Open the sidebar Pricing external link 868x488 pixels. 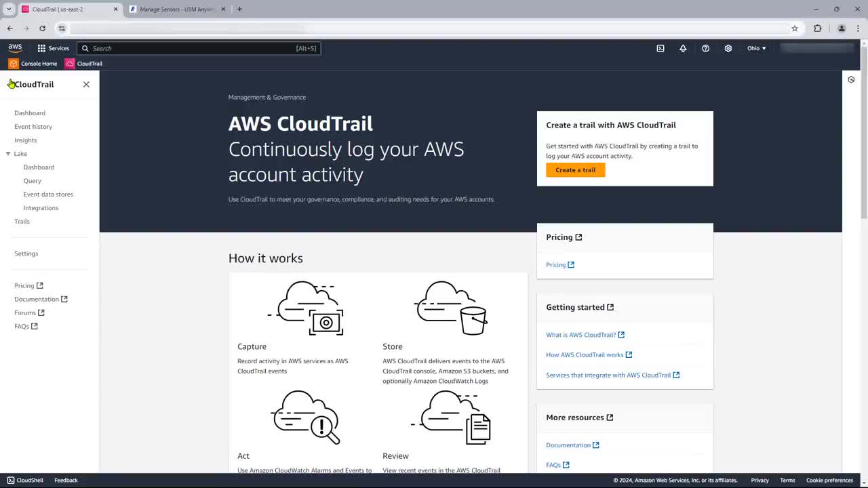(x=28, y=285)
